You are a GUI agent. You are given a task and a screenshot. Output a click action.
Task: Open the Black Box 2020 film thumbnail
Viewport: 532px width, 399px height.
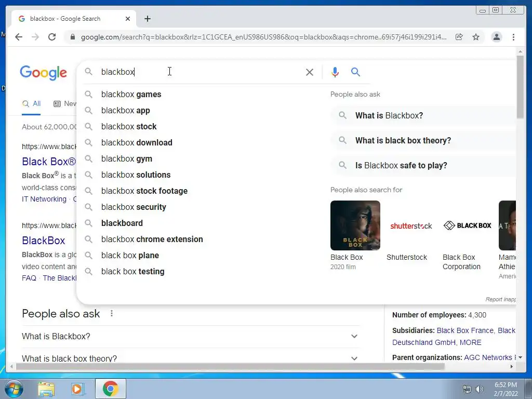click(x=355, y=225)
